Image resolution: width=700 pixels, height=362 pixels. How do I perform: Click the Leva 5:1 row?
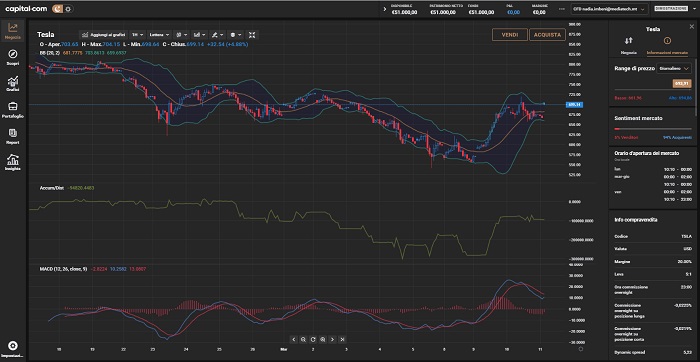click(x=653, y=274)
